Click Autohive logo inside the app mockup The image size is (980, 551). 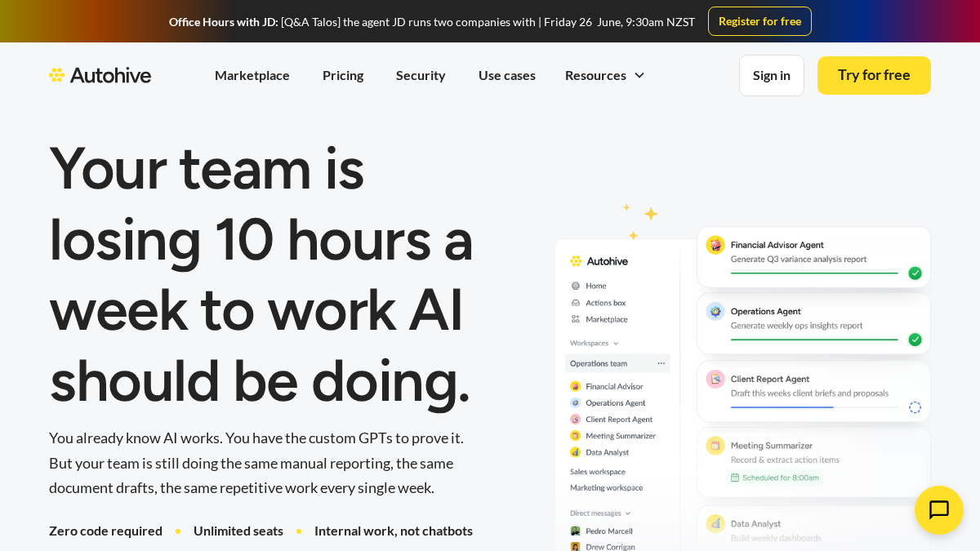pyautogui.click(x=599, y=261)
